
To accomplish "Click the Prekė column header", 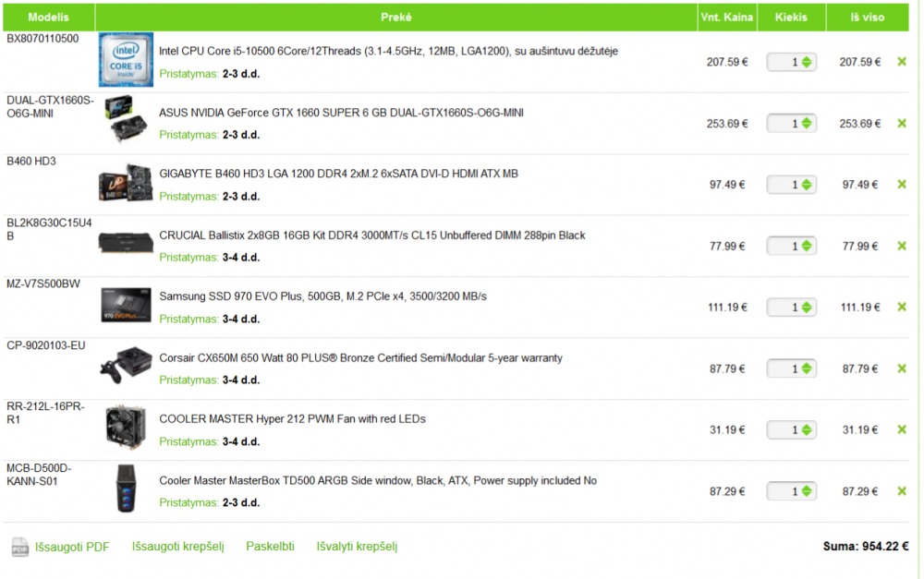I will pyautogui.click(x=396, y=17).
